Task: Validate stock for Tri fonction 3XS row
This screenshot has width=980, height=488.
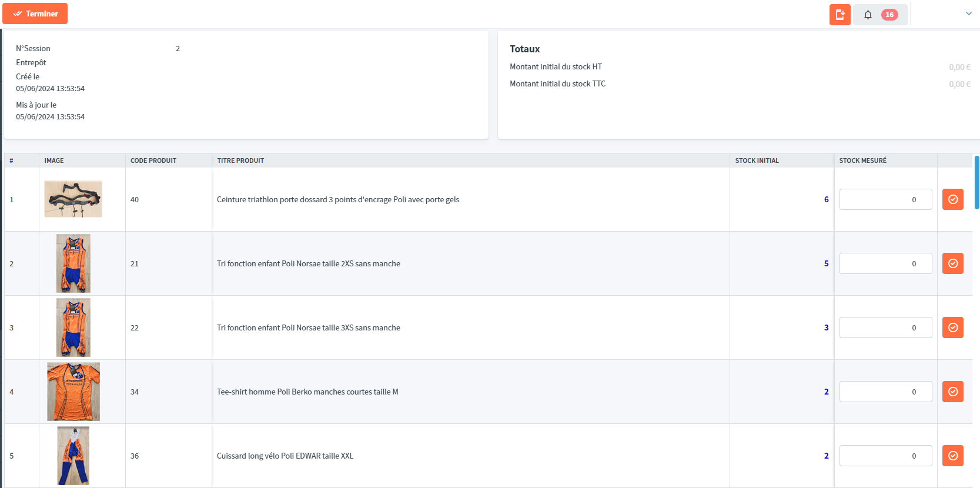Action: tap(952, 327)
